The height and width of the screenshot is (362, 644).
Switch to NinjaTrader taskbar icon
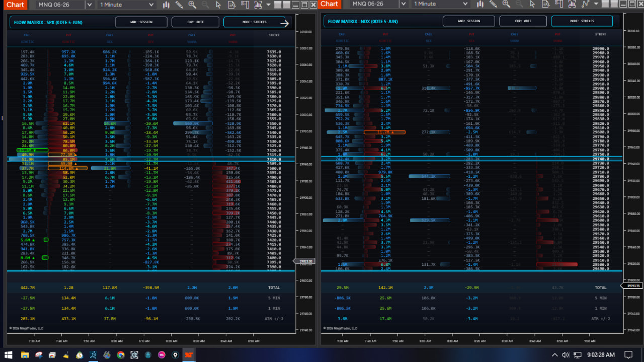click(x=188, y=354)
